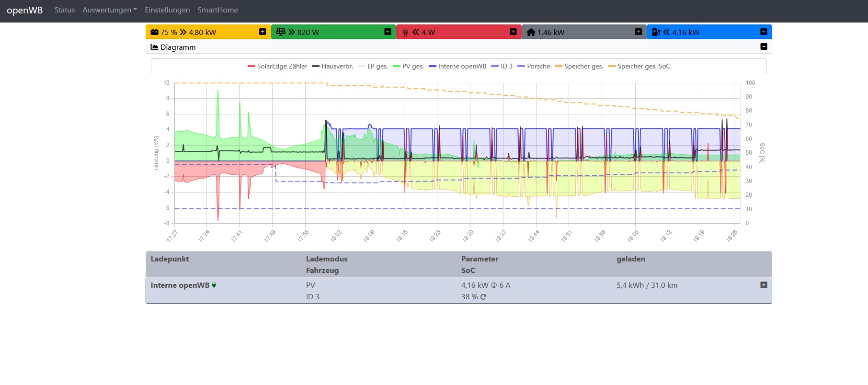Expand the Interne openWB charge point row
The height and width of the screenshot is (385, 868).
[x=764, y=285]
